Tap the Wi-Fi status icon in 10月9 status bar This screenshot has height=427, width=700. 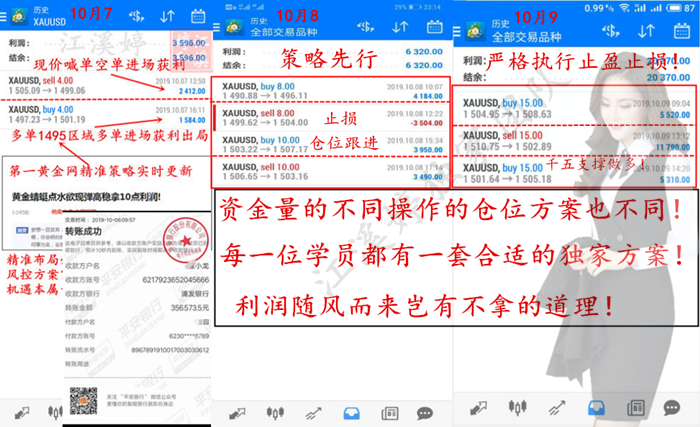click(x=625, y=8)
